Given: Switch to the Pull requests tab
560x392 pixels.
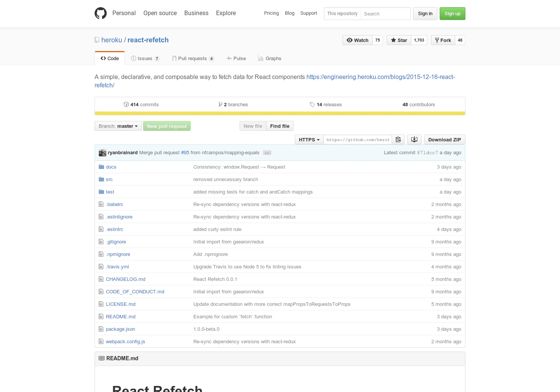Looking at the screenshot, I should [x=193, y=58].
